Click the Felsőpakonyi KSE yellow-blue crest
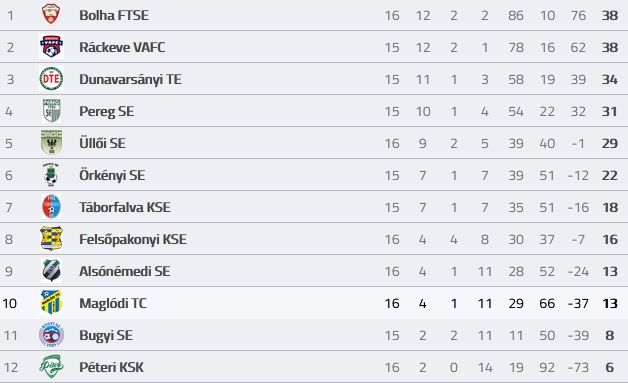Screen dimensions: 628x383 click(51, 238)
